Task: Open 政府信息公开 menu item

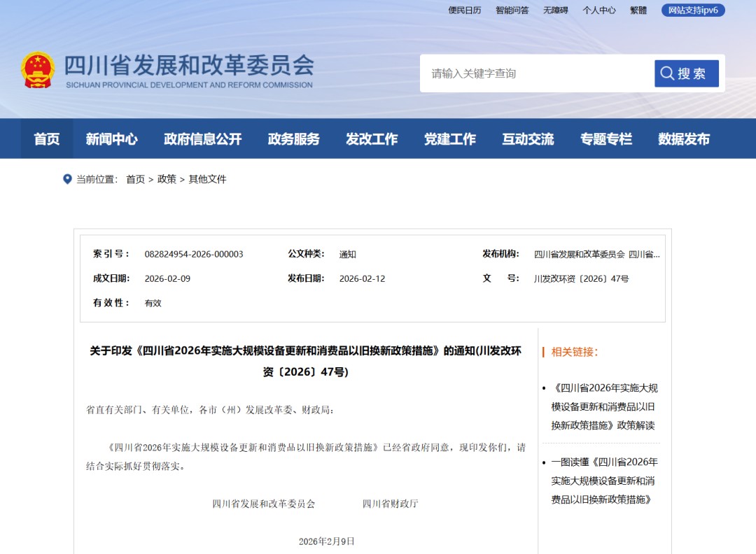Action: coord(203,138)
